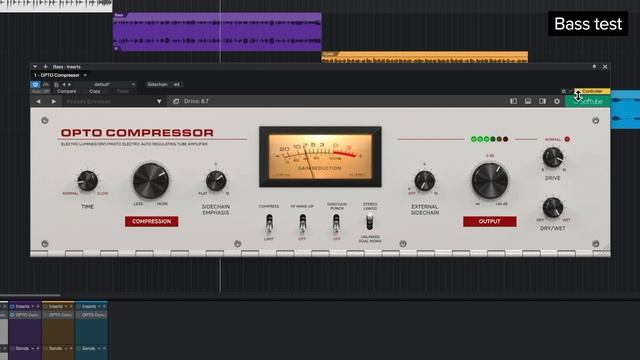Toggle teal channel Sends activation
640x360 pixels.
pyautogui.click(x=78, y=349)
